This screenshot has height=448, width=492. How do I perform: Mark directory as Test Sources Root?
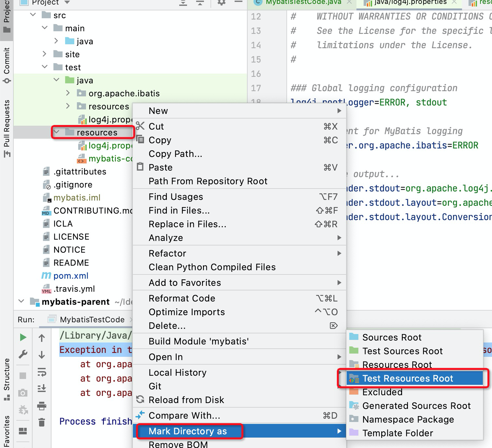[414, 351]
